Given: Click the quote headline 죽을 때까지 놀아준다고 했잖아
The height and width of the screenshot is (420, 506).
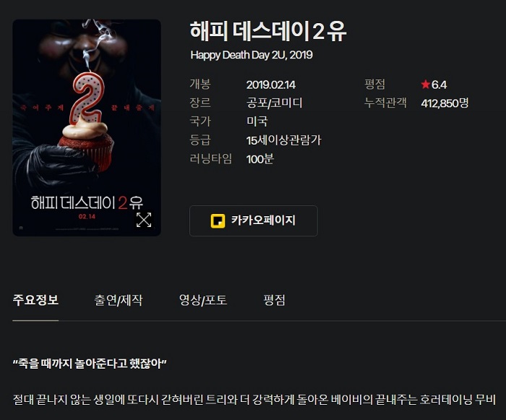Looking at the screenshot, I should coord(90,364).
